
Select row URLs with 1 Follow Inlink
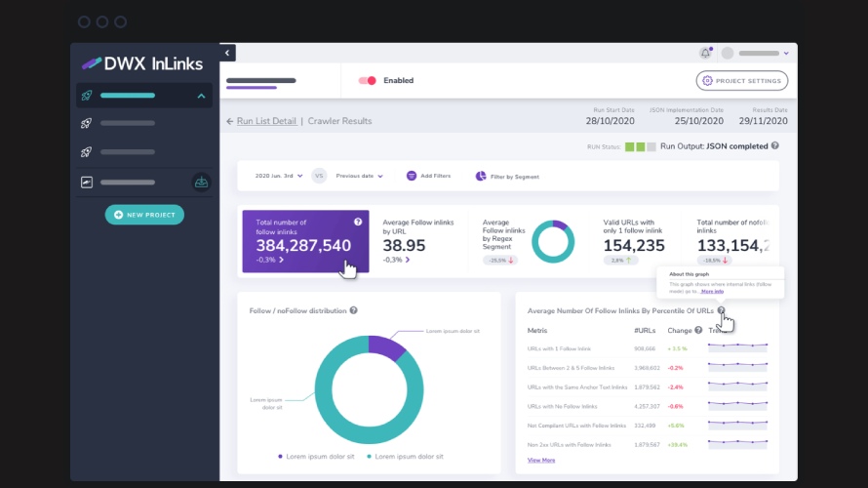pyautogui.click(x=648, y=348)
